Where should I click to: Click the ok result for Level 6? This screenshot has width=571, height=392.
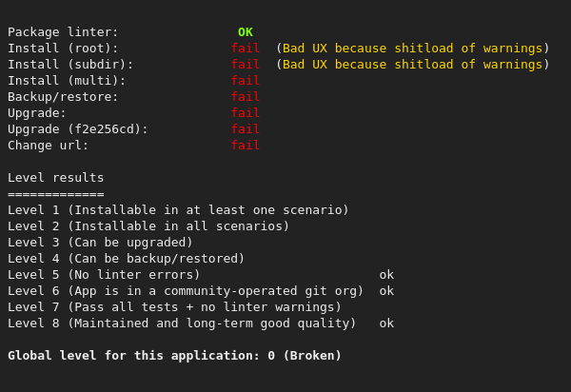[x=386, y=291]
